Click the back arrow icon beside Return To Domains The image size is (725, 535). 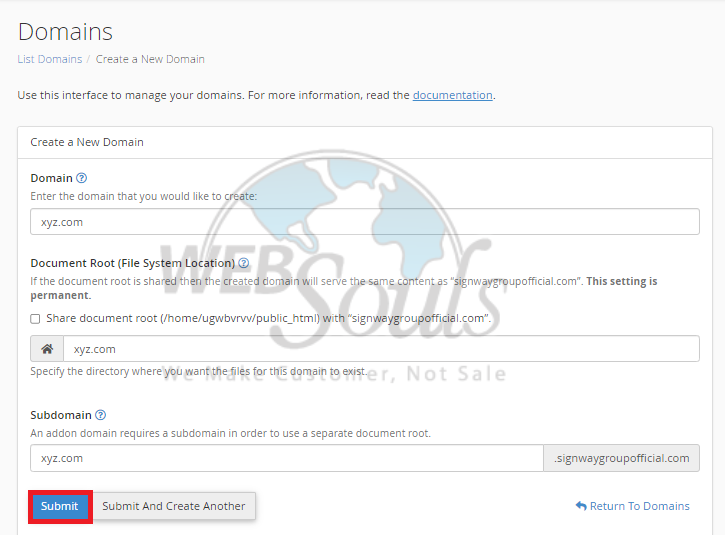pyautogui.click(x=580, y=506)
